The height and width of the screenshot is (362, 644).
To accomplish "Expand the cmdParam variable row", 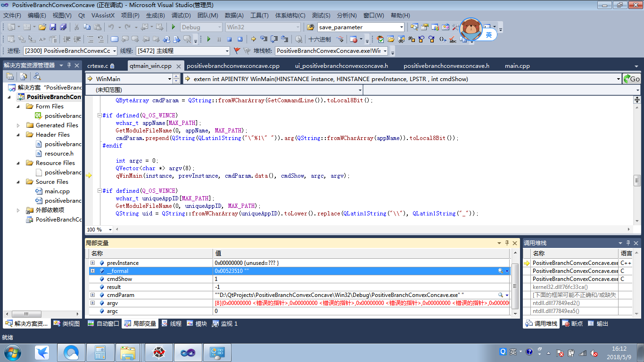I will pyautogui.click(x=93, y=295).
